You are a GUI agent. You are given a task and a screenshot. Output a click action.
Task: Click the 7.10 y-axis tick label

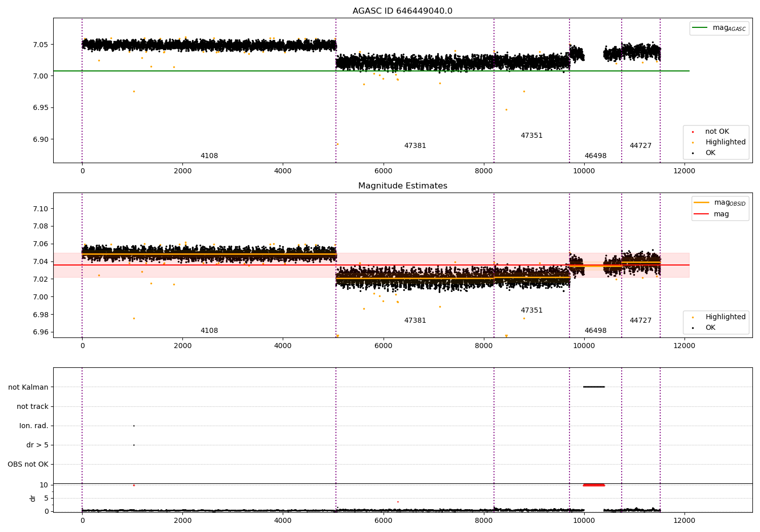click(x=41, y=209)
